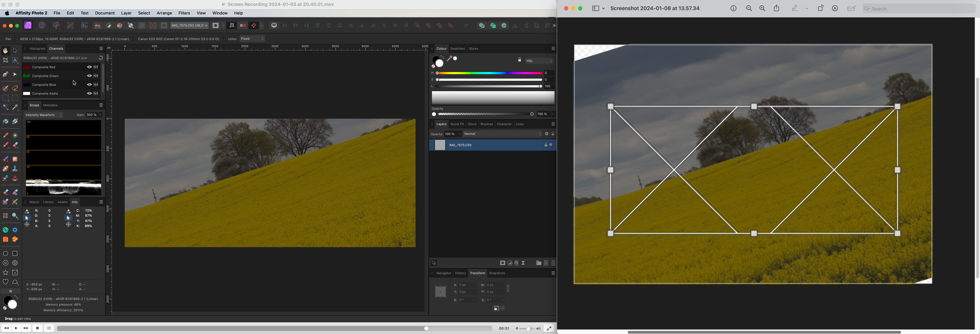The width and height of the screenshot is (980, 334).
Task: Open the colour Opacity 100 % dropdown arrow
Action: 553,114
